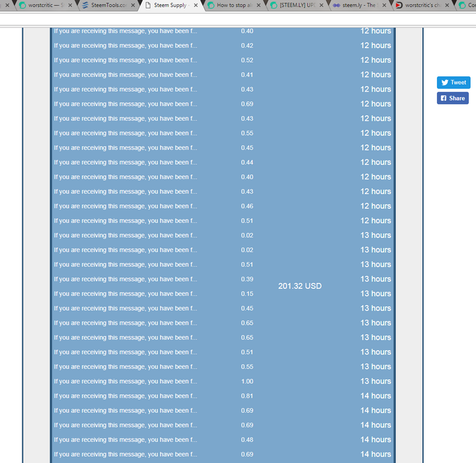
Task: Click the payout value 0.52
Action: pos(247,60)
